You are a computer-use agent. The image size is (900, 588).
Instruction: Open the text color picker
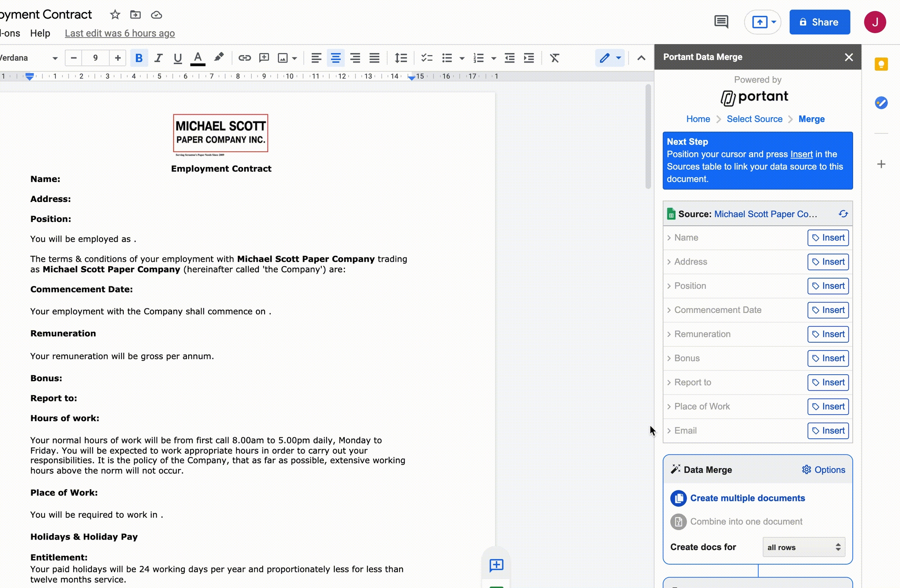(x=198, y=58)
